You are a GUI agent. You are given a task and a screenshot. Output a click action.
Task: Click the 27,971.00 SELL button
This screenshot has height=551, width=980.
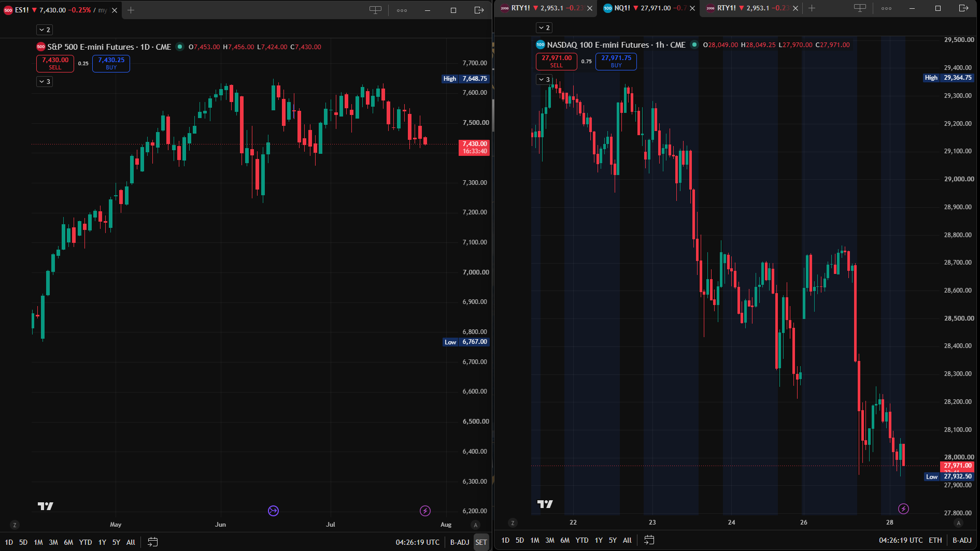pyautogui.click(x=557, y=61)
